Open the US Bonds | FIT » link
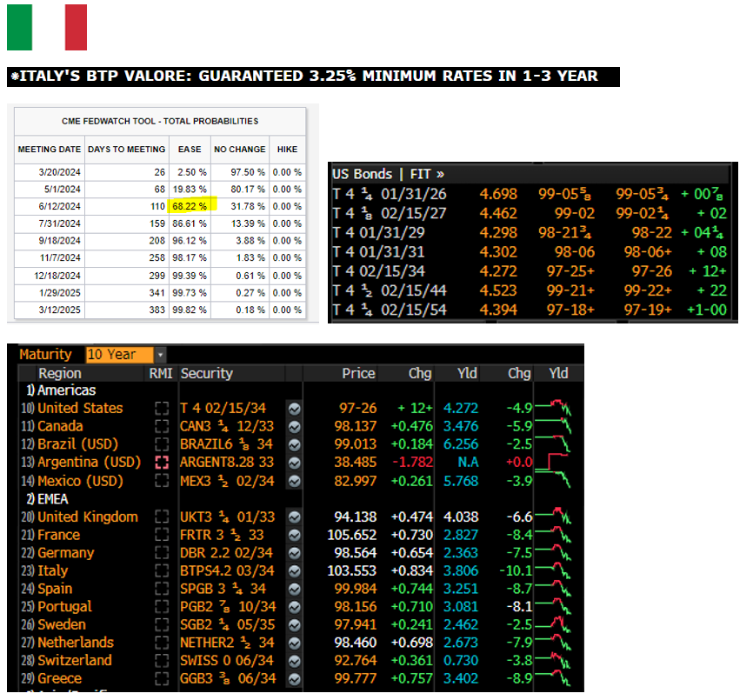This screenshot has width=753, height=700. point(388,174)
